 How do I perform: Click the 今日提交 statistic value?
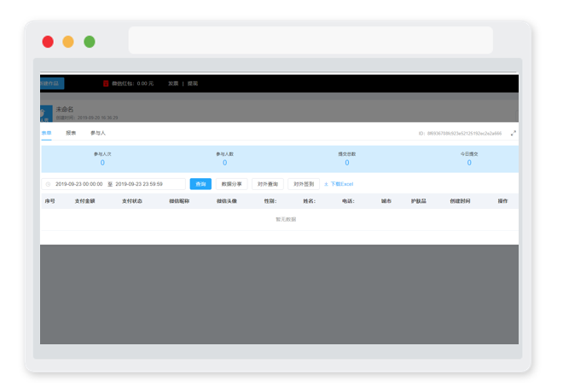coord(469,163)
